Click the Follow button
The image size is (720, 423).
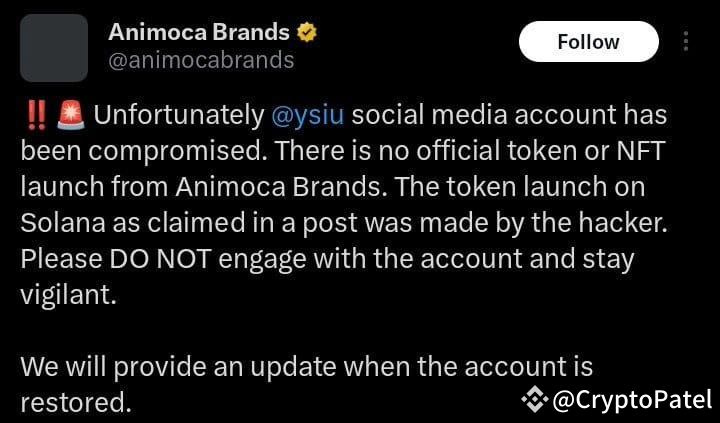[x=588, y=42]
